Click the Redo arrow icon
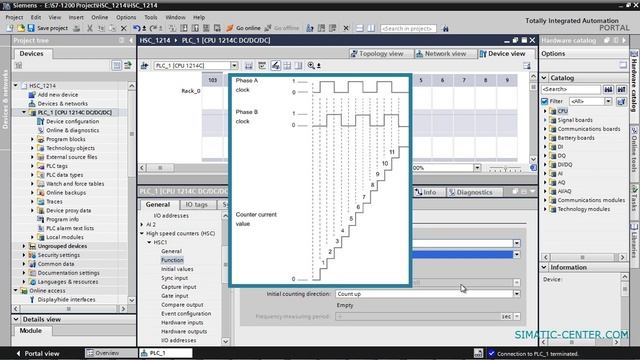 pos(154,28)
